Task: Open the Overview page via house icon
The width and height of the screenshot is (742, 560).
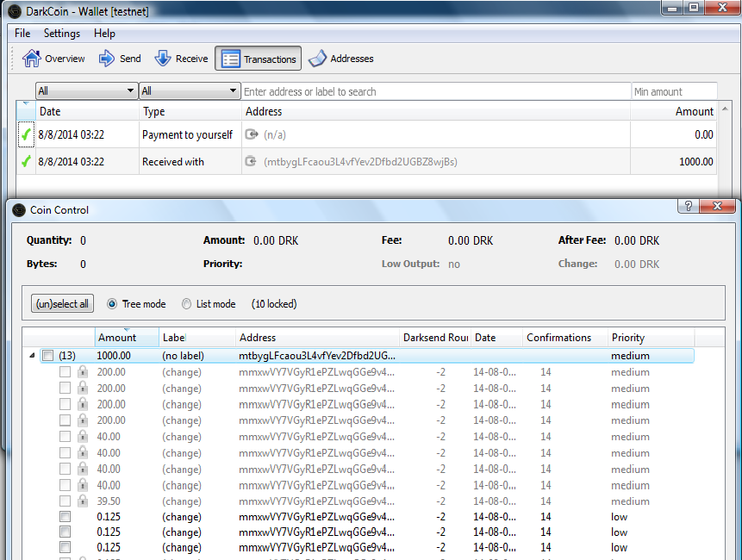Action: [x=32, y=59]
